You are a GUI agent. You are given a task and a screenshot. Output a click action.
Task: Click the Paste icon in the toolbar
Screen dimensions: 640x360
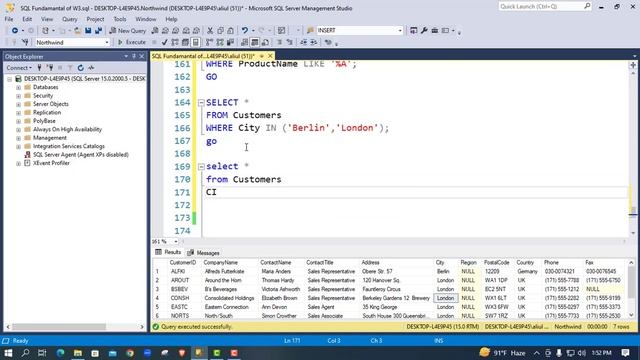tap(231, 31)
